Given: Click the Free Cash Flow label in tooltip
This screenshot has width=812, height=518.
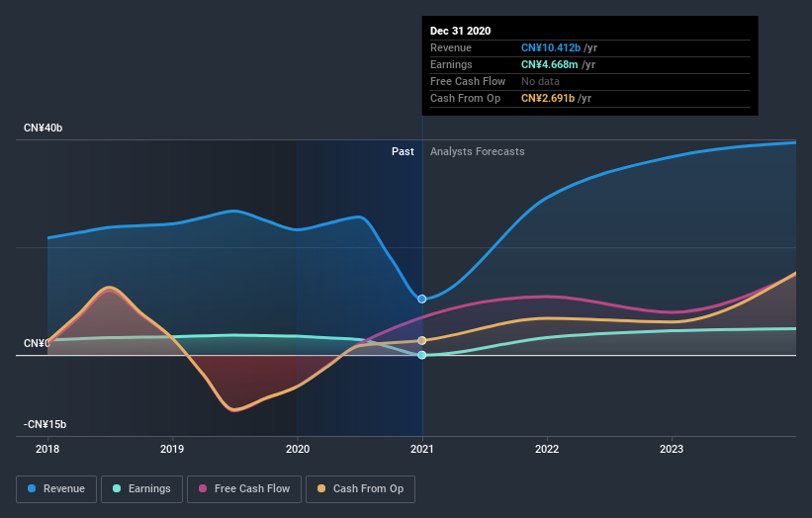Looking at the screenshot, I should click(x=468, y=81).
